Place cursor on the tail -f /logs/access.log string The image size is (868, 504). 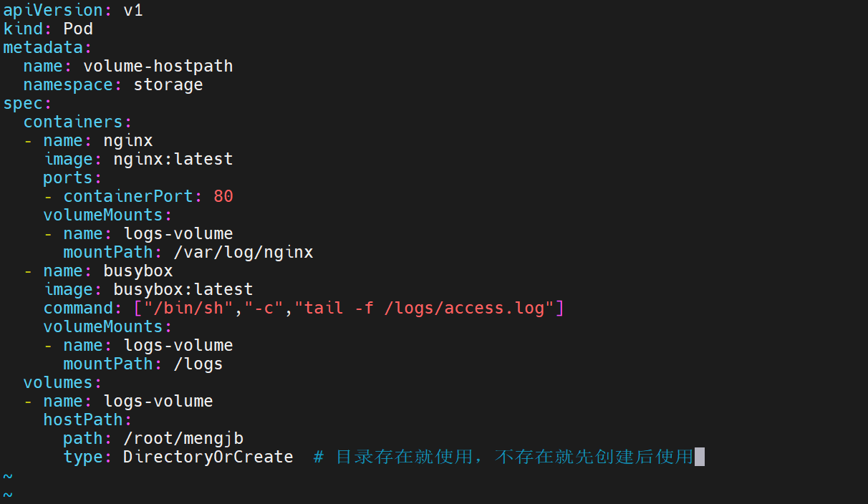429,308
